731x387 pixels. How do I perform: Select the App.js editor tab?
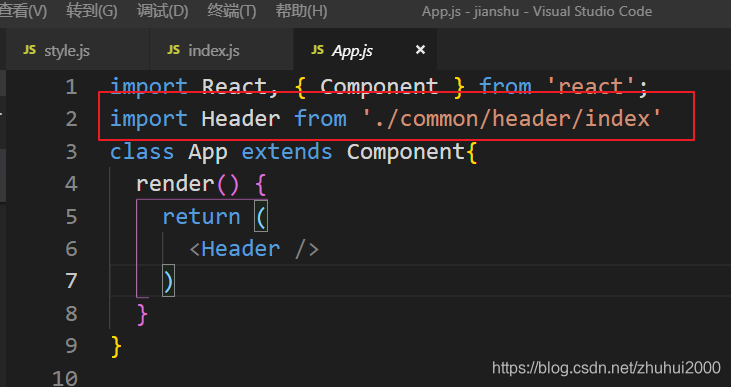[365, 49]
